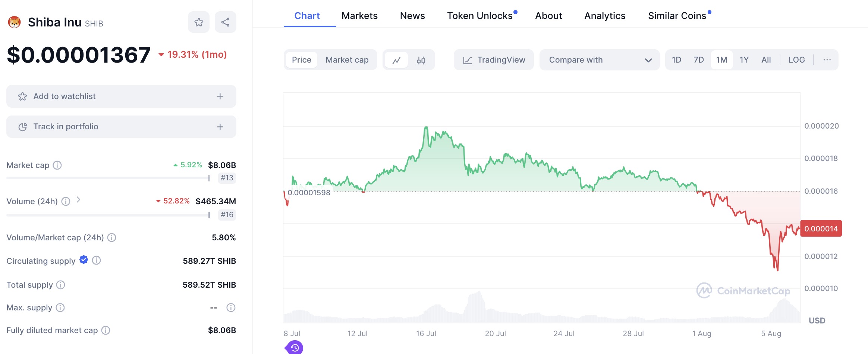Open Volume/Market cap (24h) info icon
The height and width of the screenshot is (354, 868).
[x=111, y=237]
